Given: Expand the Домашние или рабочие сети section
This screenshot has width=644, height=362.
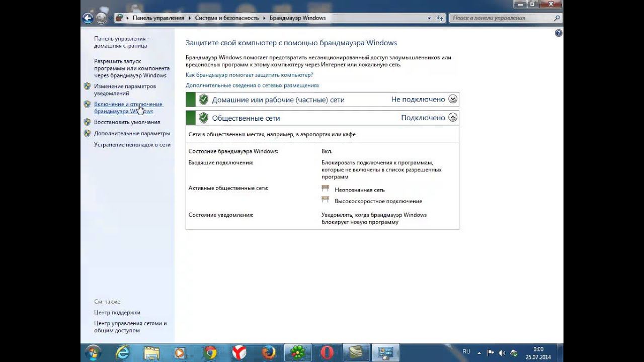Looking at the screenshot, I should tap(453, 100).
